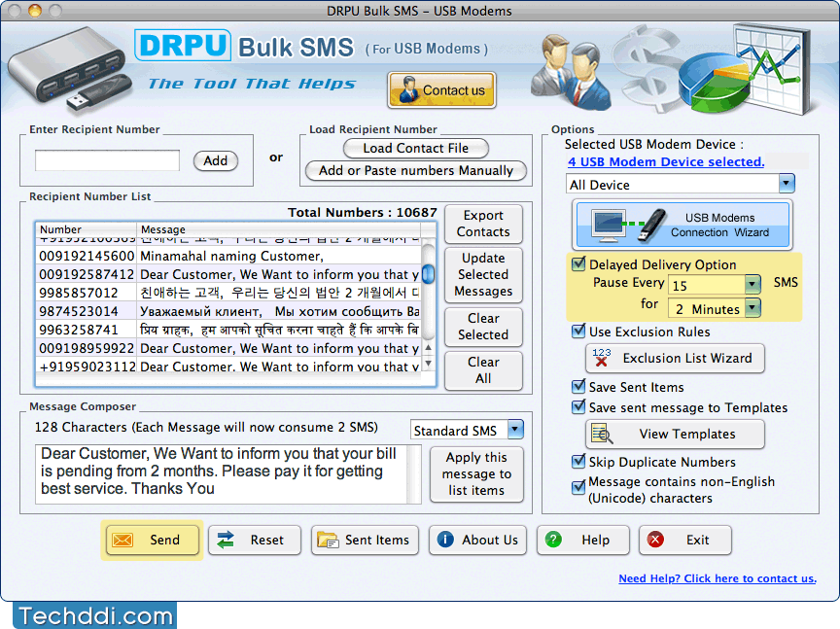The height and width of the screenshot is (629, 840).
Task: Select row with number +91959023112
Action: (x=228, y=366)
